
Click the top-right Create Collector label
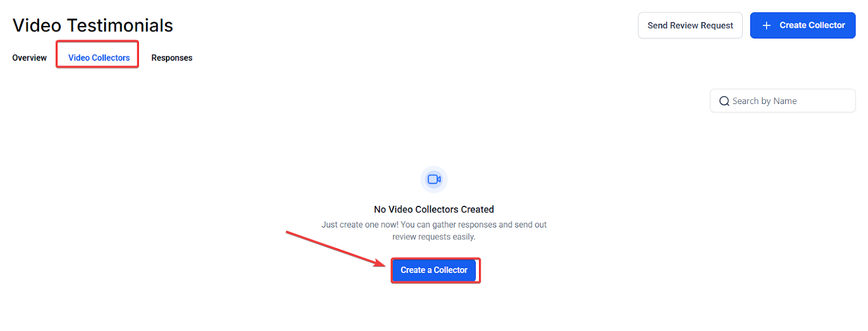(x=812, y=25)
